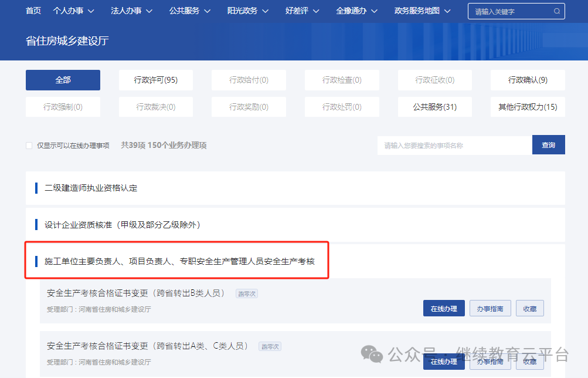This screenshot has height=378, width=588.
Task: Expand the 法人办事 dropdown menu
Action: point(132,11)
